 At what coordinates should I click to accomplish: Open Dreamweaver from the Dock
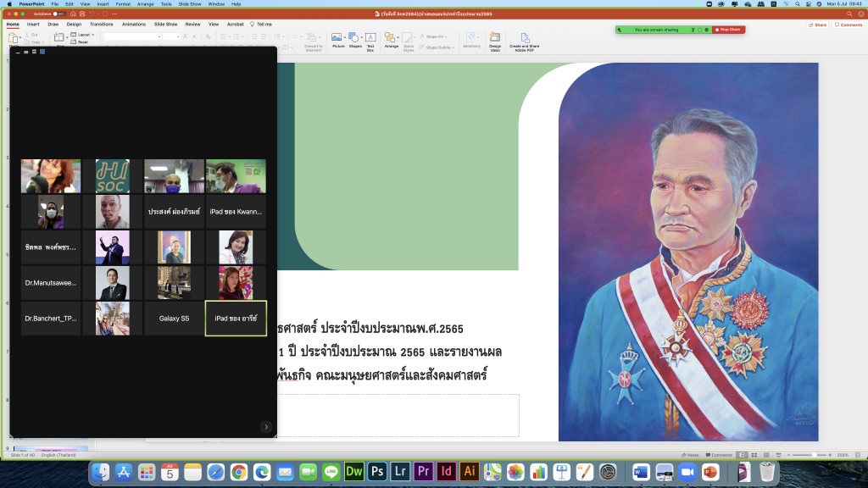(353, 472)
